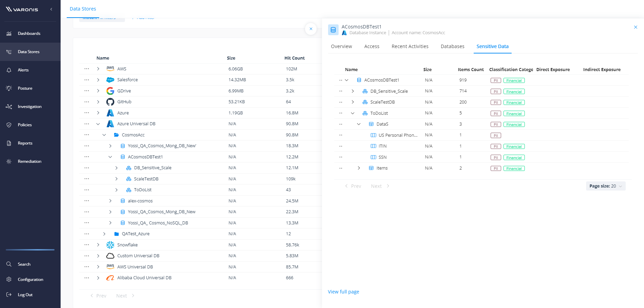Open the Configuration gear icon
Screen dimensions: 644x308
click(x=9, y=279)
